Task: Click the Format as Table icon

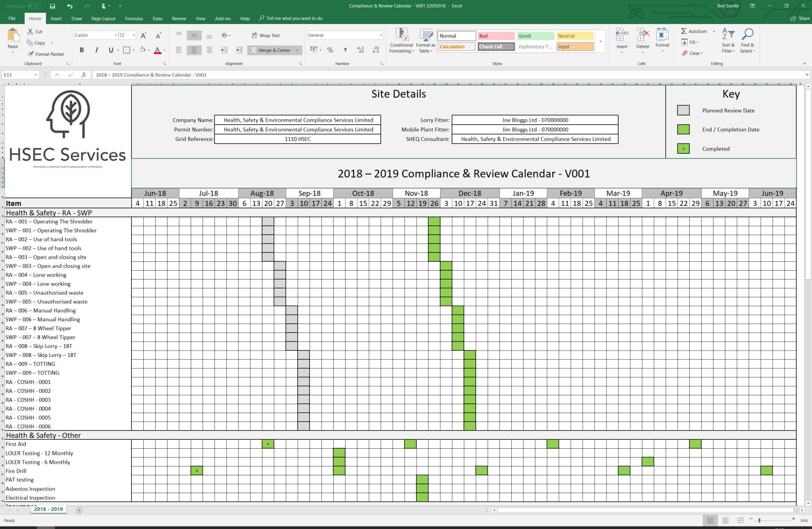Action: point(425,40)
